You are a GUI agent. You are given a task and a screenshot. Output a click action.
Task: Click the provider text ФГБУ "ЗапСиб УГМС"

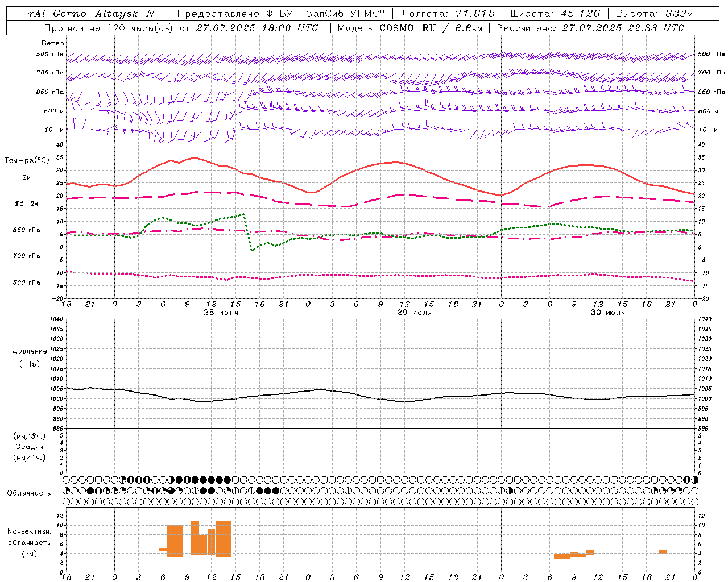pyautogui.click(x=325, y=14)
